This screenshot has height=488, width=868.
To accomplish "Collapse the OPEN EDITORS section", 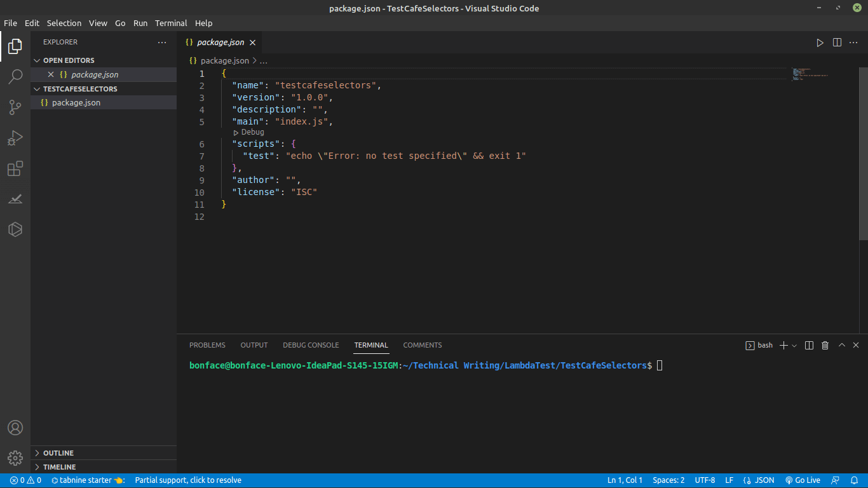I will pos(37,60).
